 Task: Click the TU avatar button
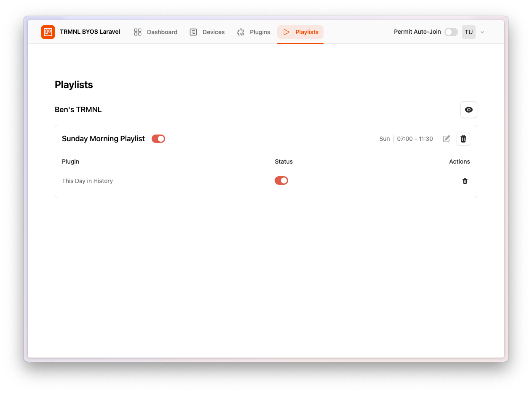[468, 32]
